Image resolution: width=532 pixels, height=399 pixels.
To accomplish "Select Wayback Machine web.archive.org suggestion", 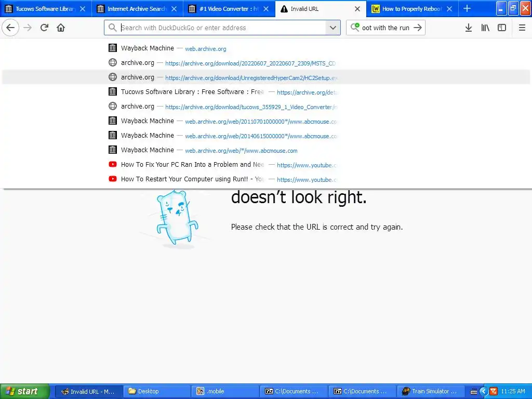I will click(x=265, y=48).
